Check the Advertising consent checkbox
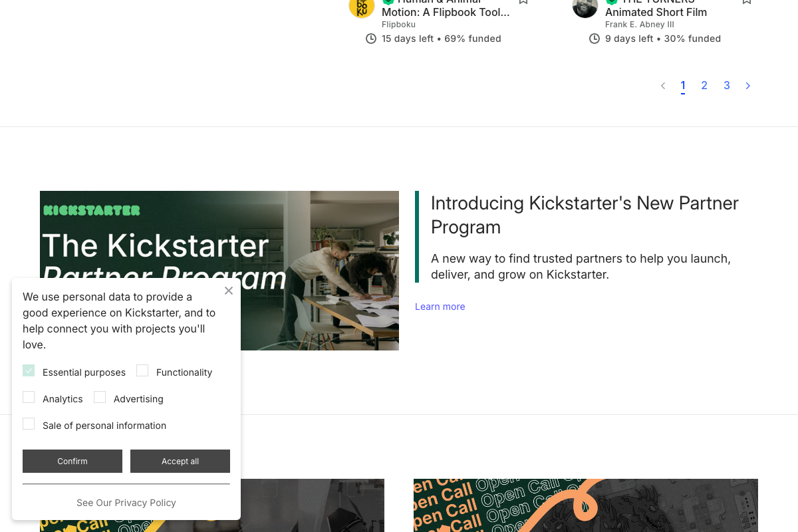Screen dimensions: 798x532 click(100, 396)
